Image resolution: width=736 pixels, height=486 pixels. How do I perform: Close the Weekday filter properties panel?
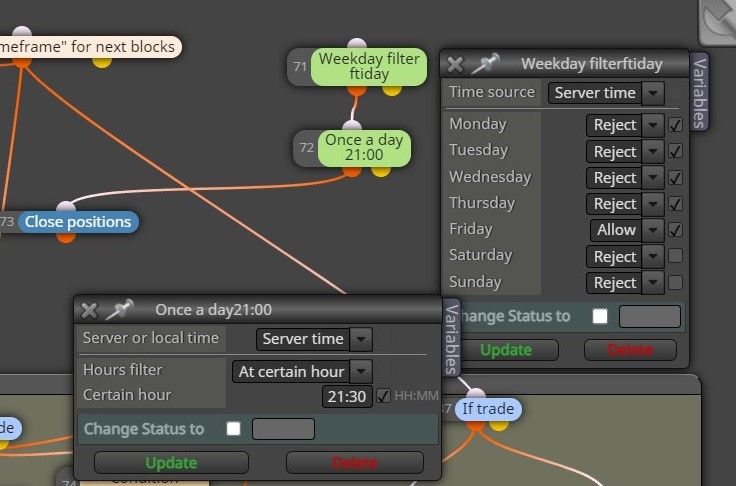click(455, 64)
